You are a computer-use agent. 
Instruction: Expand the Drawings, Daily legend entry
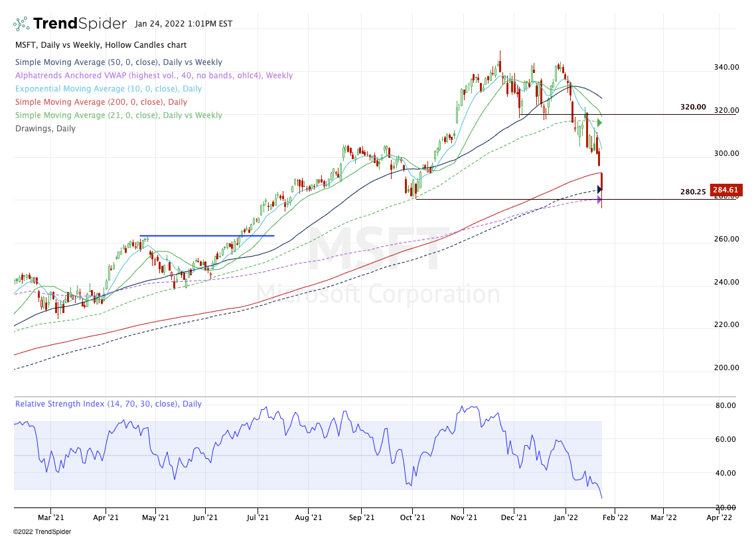click(45, 129)
